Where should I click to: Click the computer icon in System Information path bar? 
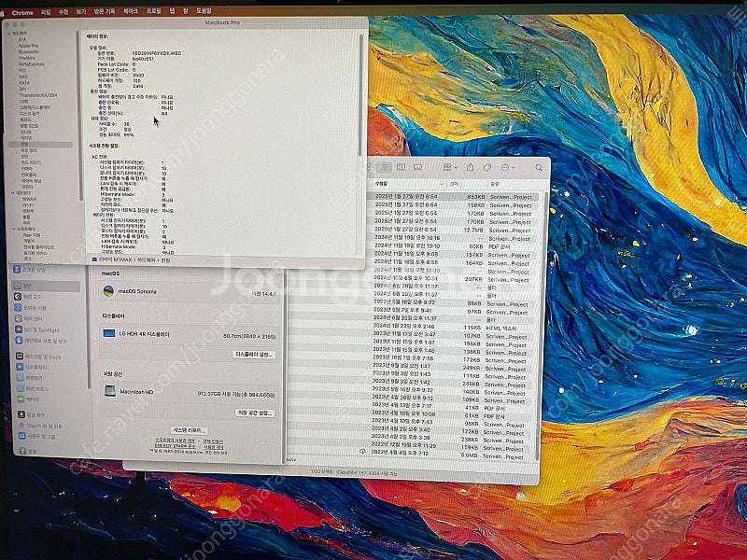(x=95, y=260)
